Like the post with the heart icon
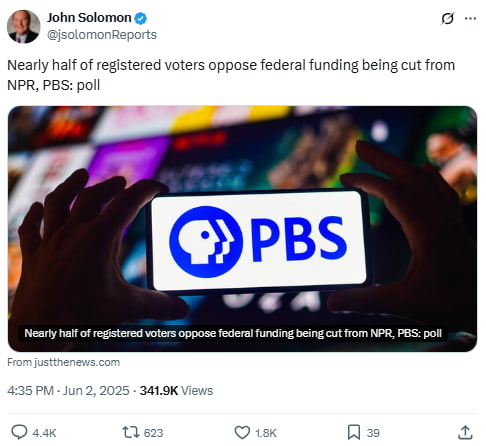 pos(242,433)
